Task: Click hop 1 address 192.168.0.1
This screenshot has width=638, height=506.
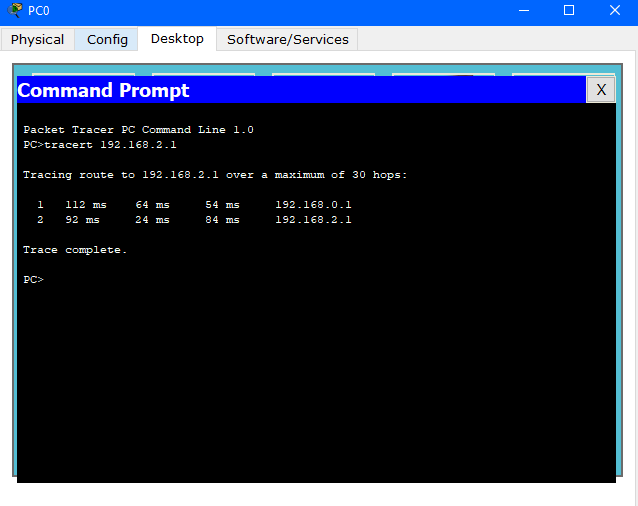Action: tap(313, 205)
